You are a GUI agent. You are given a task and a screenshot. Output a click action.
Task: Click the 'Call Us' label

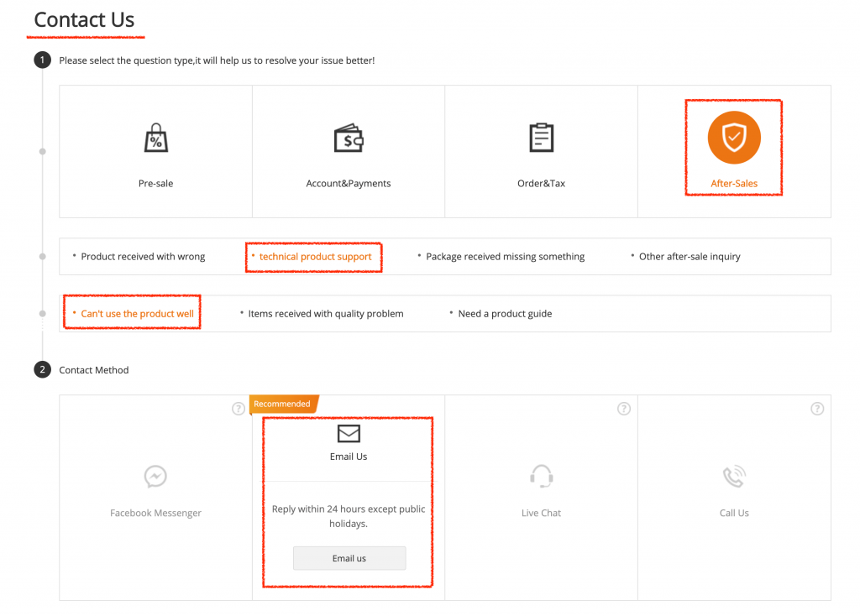coord(734,513)
